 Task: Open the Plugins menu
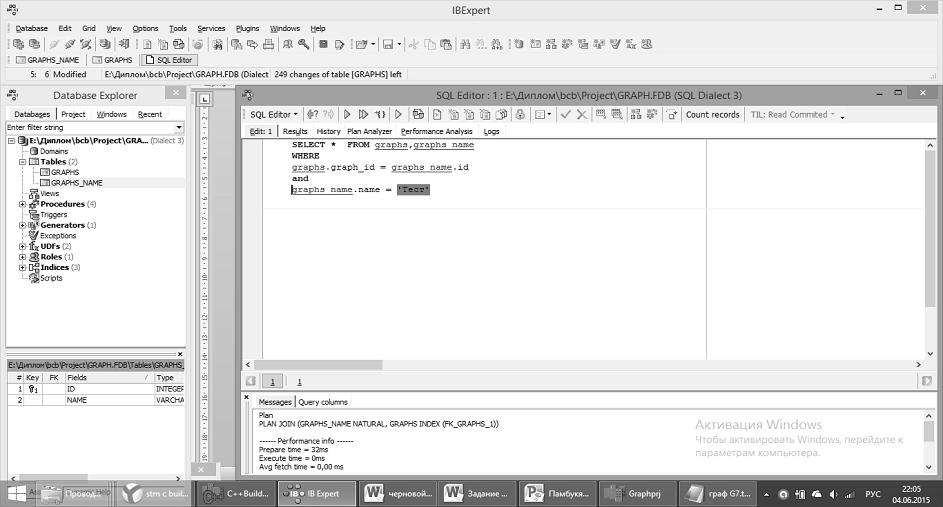247,28
